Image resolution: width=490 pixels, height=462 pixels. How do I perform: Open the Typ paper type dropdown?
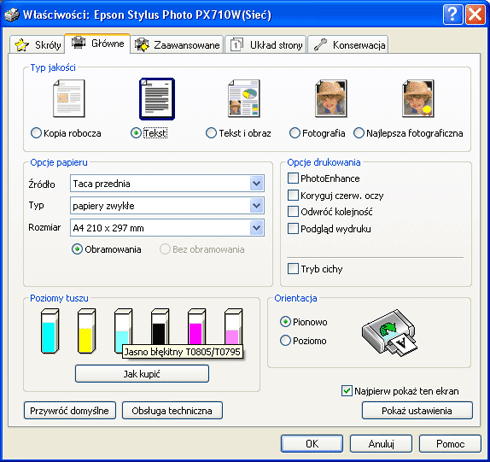click(x=257, y=206)
